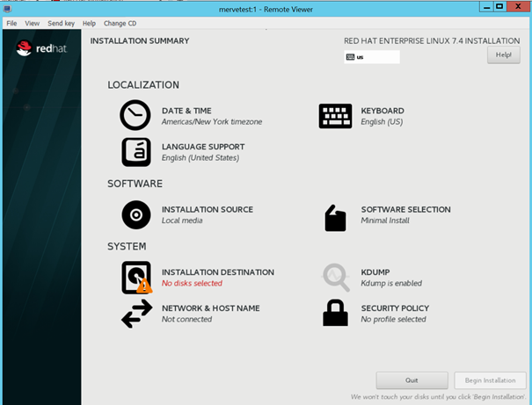The image size is (532, 405).
Task: Click the Remote Viewer title bar icon
Action: pos(7,9)
